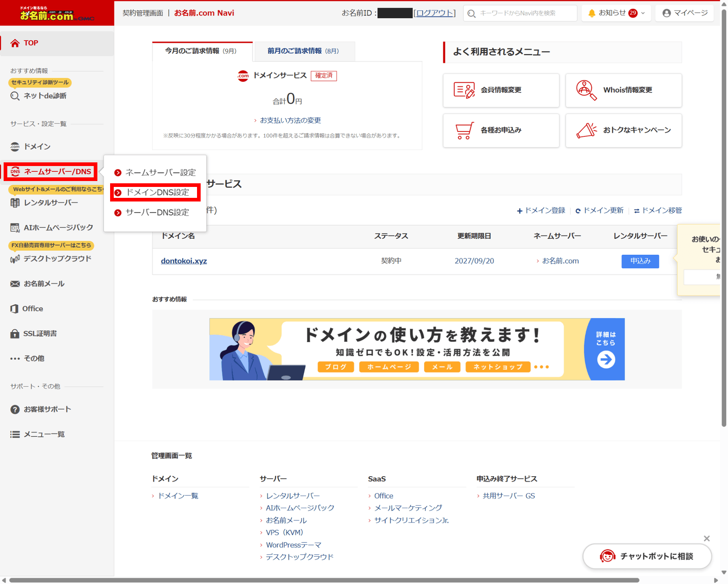Screen dimensions: 728x584
Task: Click the ログアウト link
Action: coord(435,13)
